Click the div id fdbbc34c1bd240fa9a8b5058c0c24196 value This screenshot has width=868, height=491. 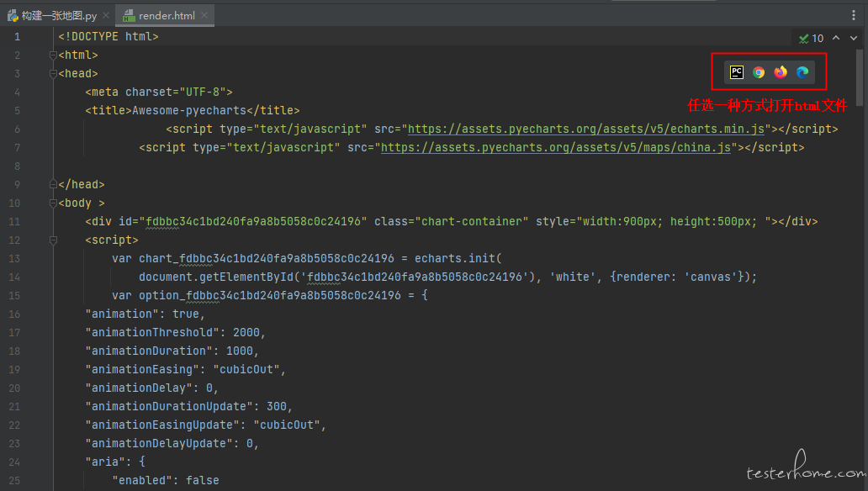point(253,221)
